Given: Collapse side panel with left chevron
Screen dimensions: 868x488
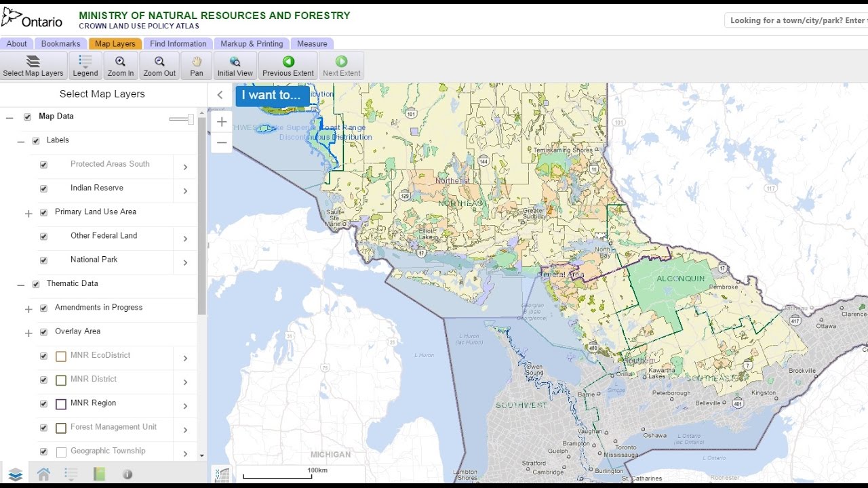Looking at the screenshot, I should coord(220,95).
